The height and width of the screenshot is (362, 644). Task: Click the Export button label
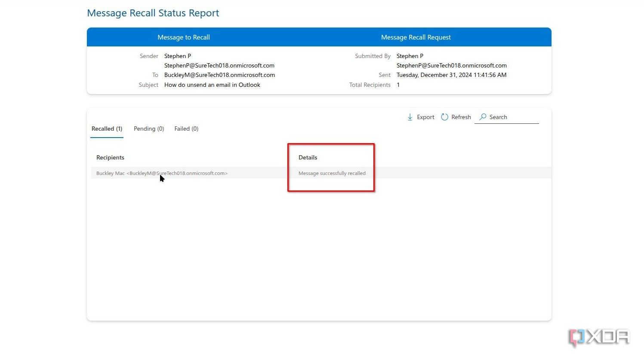coord(425,117)
